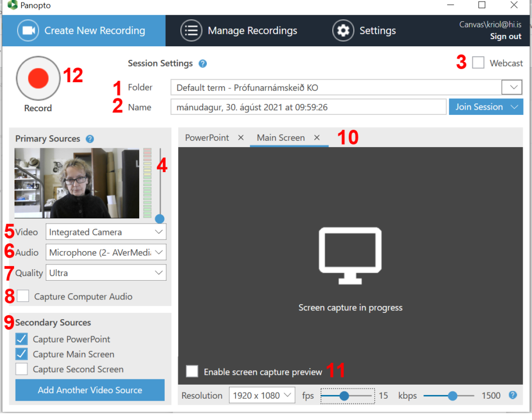Click the Screen capture in progress text
Viewport: 532px width, 420px height.
(350, 307)
